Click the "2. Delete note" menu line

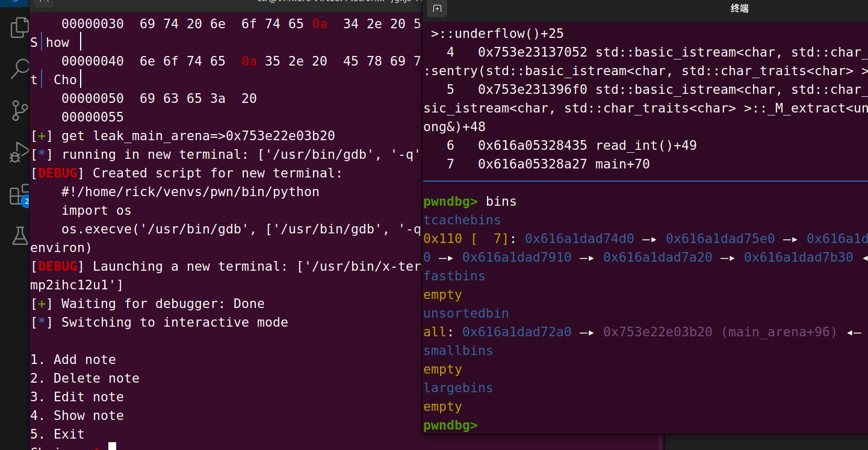[84, 378]
